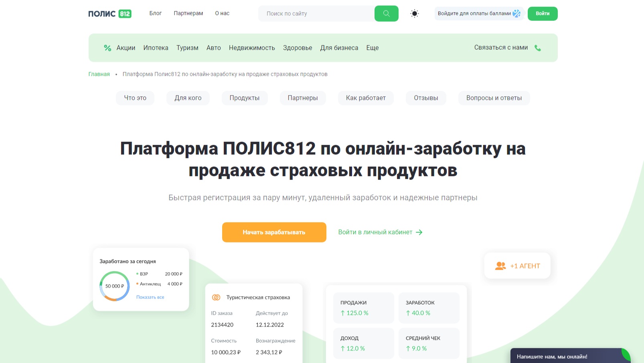Image resolution: width=644 pixels, height=363 pixels.
Task: Click Показать все in earnings card
Action: tap(150, 297)
